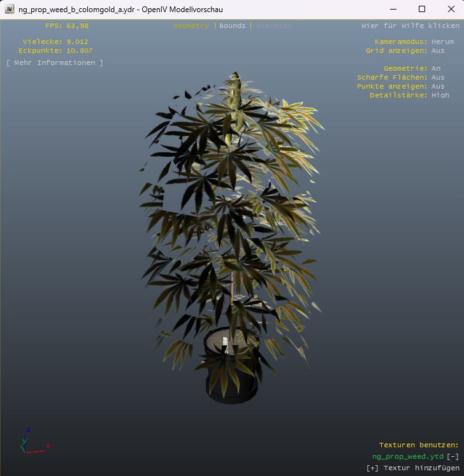
Task: Click the OpenIV app icon in title bar
Action: (x=10, y=9)
